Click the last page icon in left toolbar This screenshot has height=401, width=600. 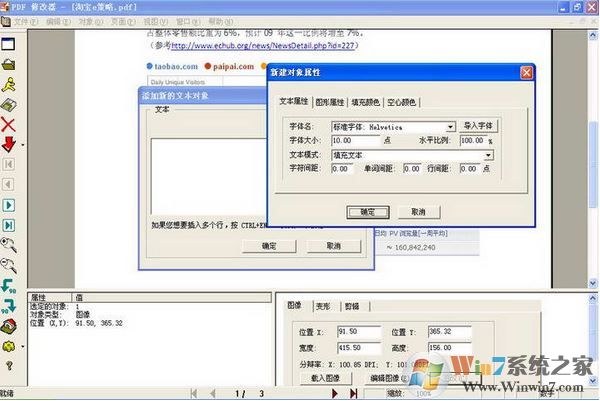point(8,225)
